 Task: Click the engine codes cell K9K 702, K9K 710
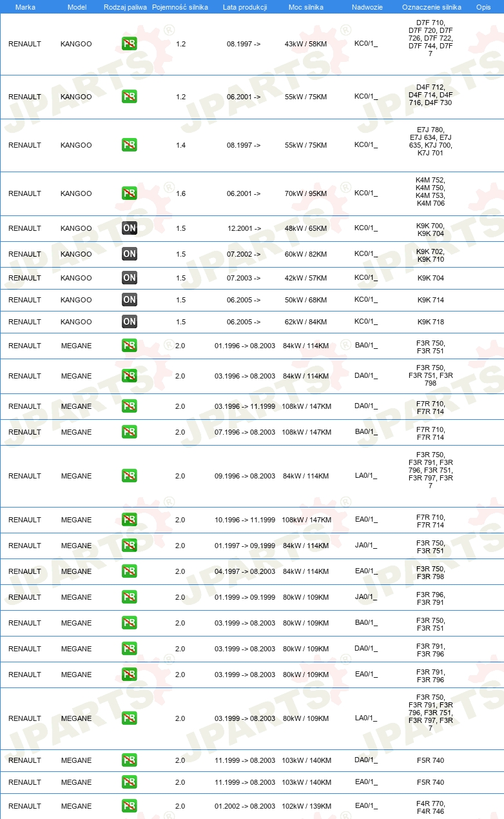pyautogui.click(x=431, y=255)
